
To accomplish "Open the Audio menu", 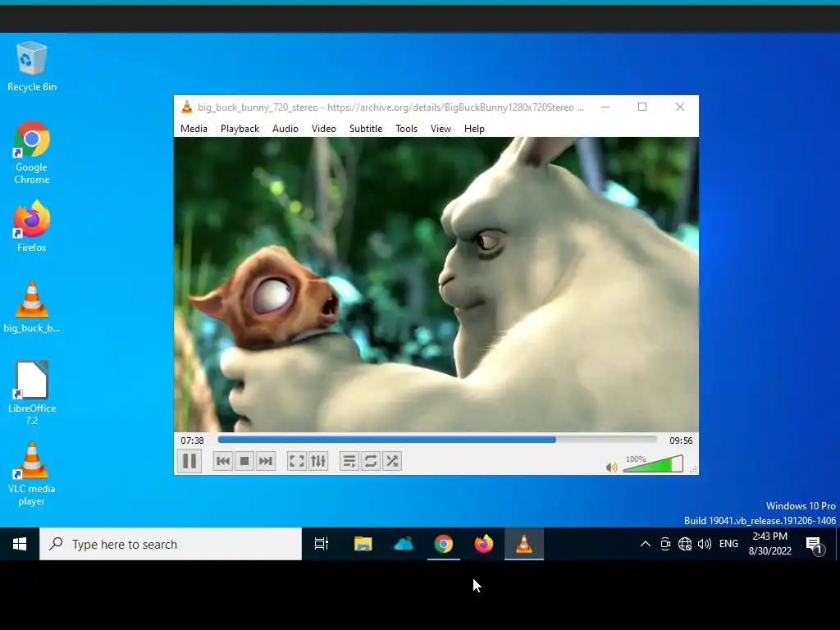I will pos(285,129).
